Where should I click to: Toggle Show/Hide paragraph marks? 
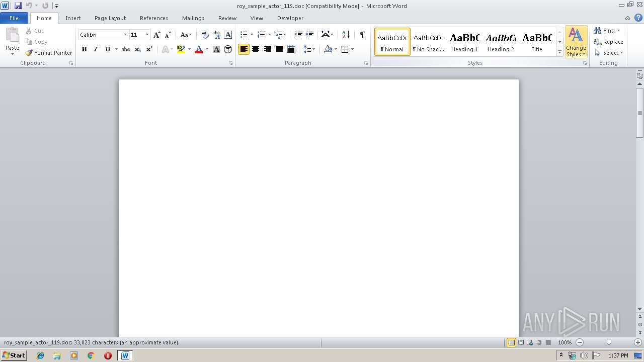362,35
